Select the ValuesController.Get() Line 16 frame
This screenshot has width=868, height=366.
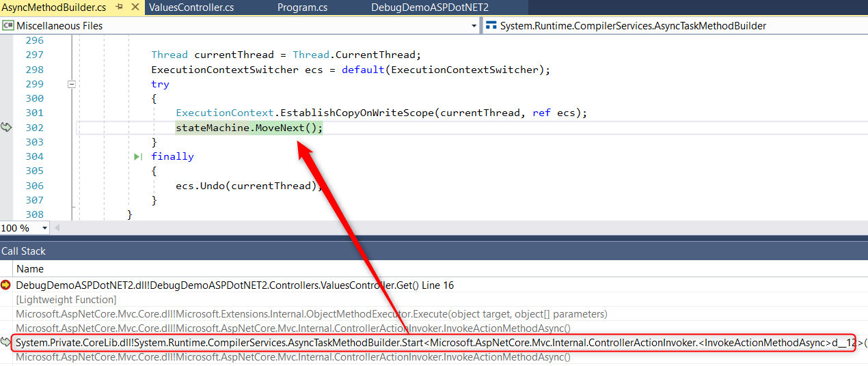tap(234, 285)
